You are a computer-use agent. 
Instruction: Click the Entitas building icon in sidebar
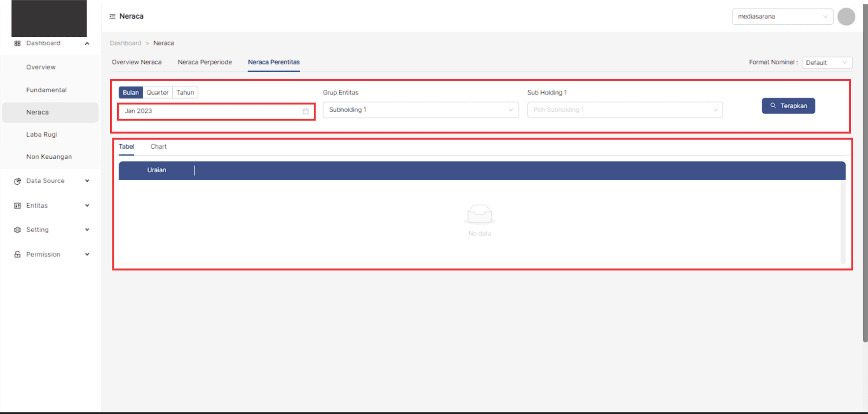tap(17, 206)
